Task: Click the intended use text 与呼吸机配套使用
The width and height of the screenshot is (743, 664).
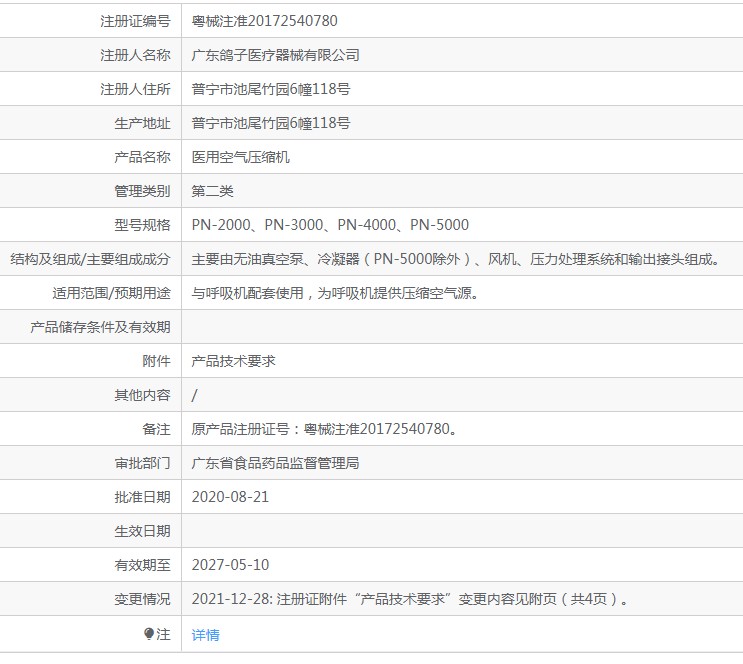Action: point(335,293)
